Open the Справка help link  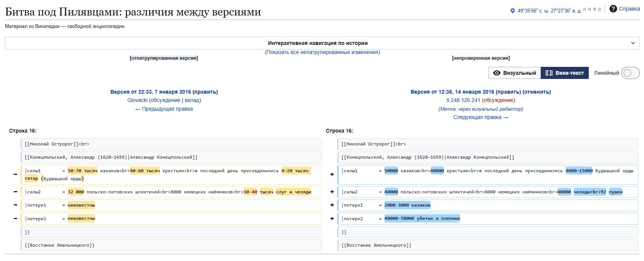tap(629, 9)
